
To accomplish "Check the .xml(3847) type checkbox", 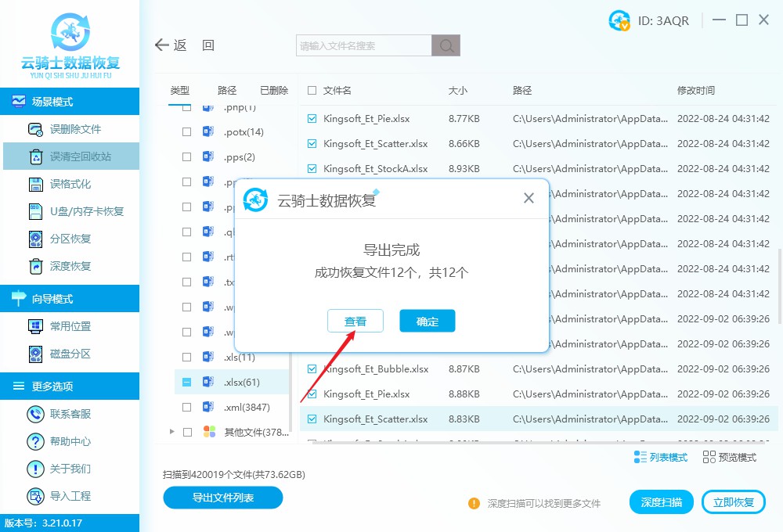I will click(x=187, y=408).
